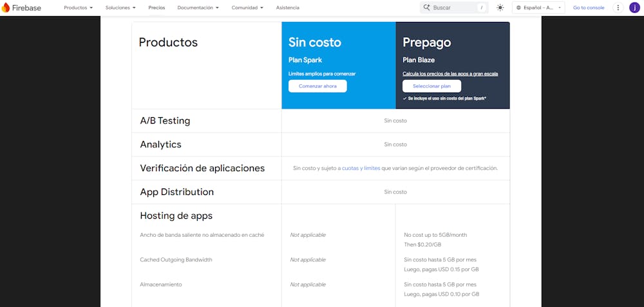Click the Calcula los precios link

point(450,74)
